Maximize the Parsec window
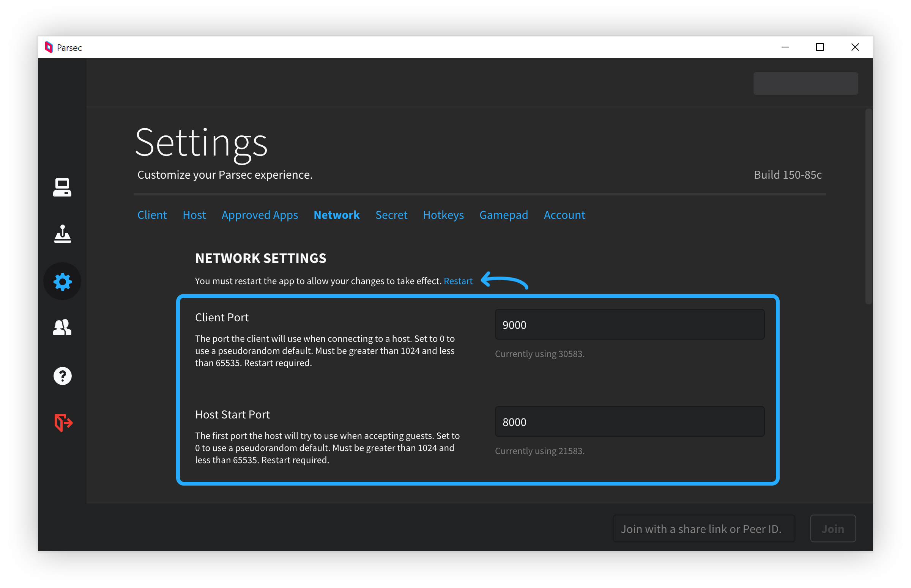Screen dimensions: 911x588 click(x=820, y=47)
